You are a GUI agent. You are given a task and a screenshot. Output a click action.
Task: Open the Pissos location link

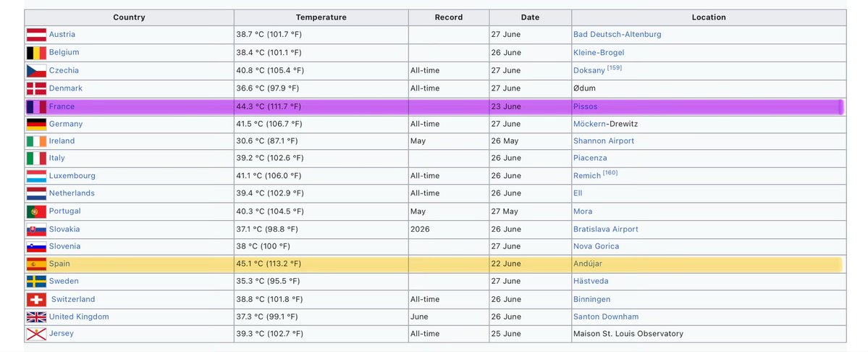click(586, 106)
